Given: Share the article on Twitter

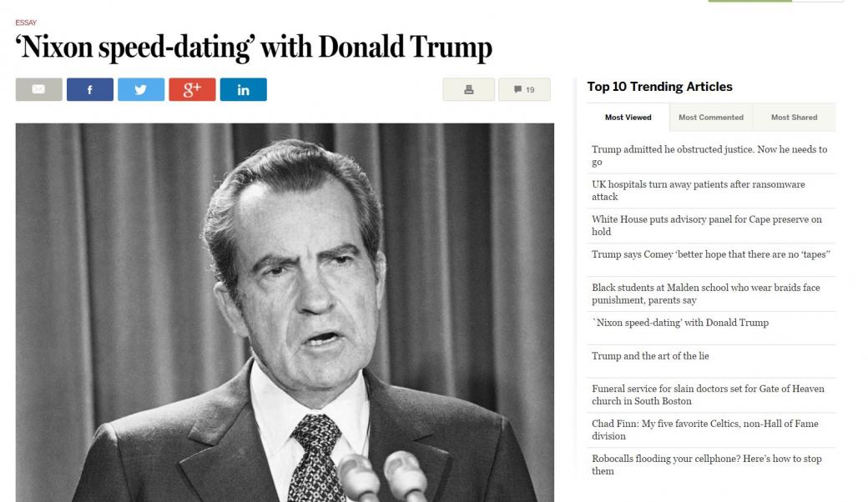Looking at the screenshot, I should point(140,89).
